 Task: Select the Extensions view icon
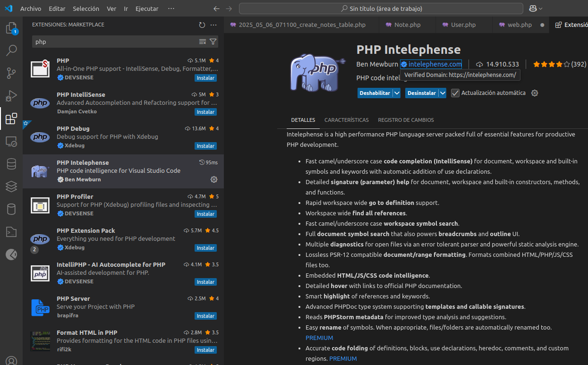pyautogui.click(x=11, y=119)
